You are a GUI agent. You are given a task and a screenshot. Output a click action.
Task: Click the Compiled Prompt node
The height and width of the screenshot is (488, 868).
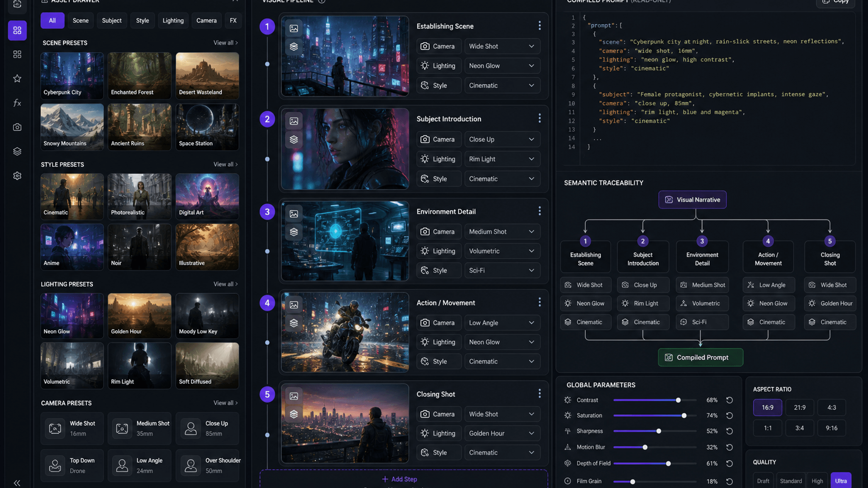[700, 358]
